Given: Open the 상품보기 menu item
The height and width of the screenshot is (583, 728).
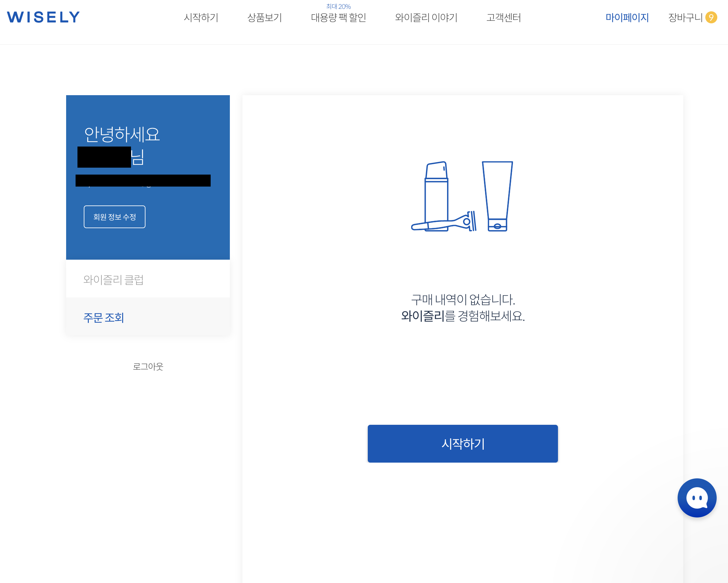Looking at the screenshot, I should pyautogui.click(x=264, y=17).
